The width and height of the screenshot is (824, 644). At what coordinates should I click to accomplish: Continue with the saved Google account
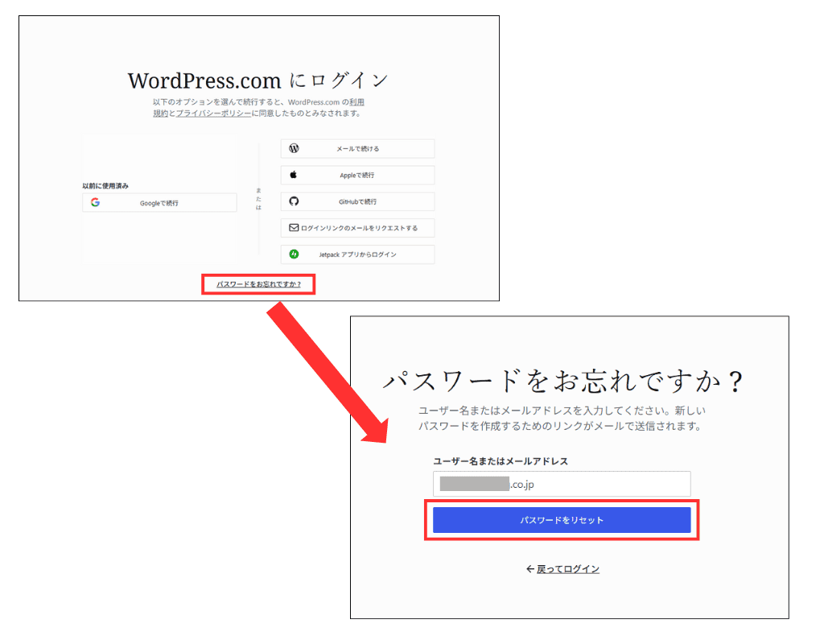tap(159, 202)
